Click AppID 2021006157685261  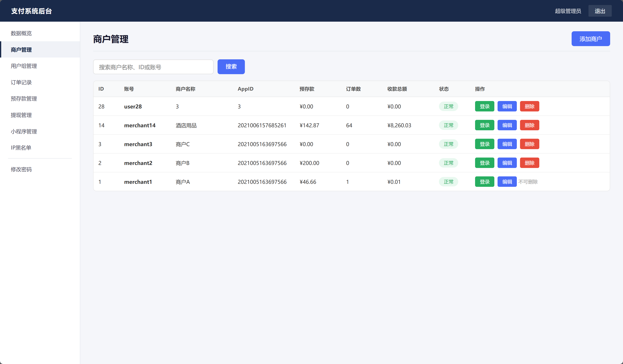(262, 125)
